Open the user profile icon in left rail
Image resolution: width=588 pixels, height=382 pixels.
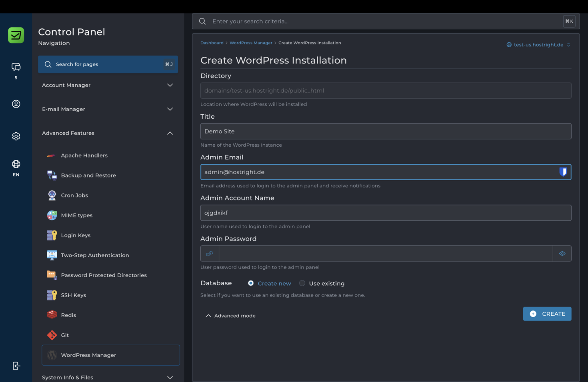16,104
